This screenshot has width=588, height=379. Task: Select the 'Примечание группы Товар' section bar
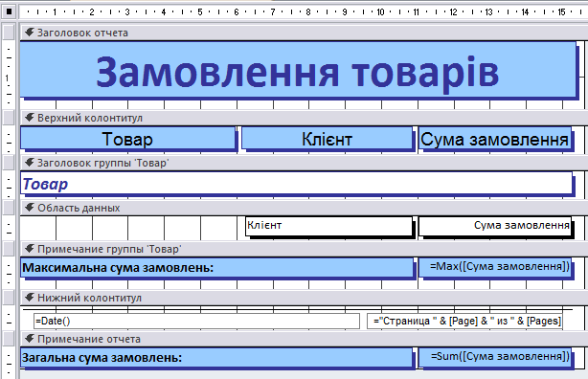(x=304, y=249)
